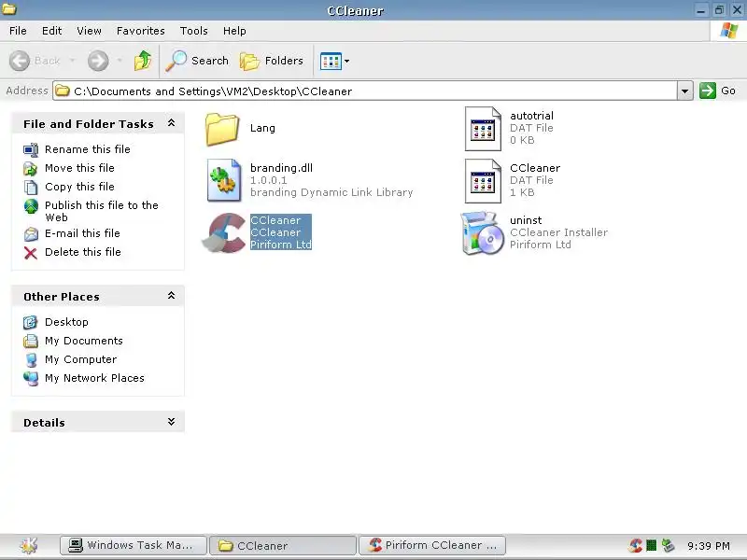Go to Desktop in Other Places
This screenshot has width=747, height=560.
pyautogui.click(x=66, y=322)
